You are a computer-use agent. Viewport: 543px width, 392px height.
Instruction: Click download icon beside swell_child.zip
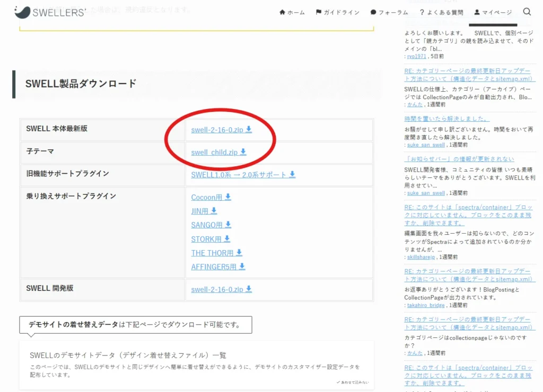click(243, 152)
